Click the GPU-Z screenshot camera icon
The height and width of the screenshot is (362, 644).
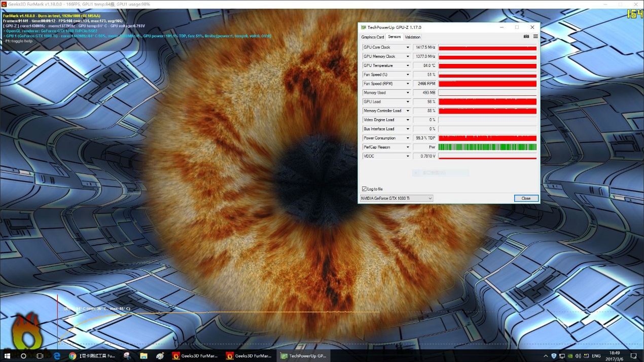pos(526,37)
